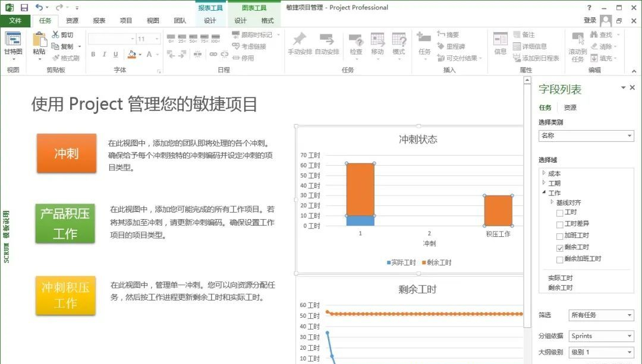Toggle Underline formatting button
Screen dimensions: 642x364
[115, 54]
